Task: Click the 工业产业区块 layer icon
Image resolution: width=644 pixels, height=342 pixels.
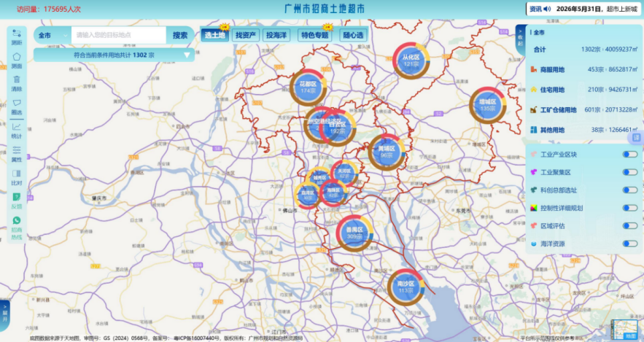Action: click(x=534, y=155)
